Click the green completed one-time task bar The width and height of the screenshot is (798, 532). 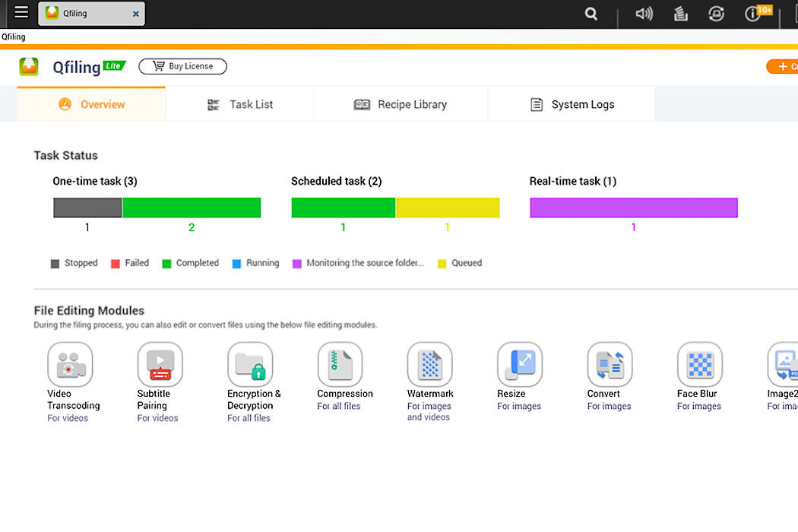(x=192, y=208)
